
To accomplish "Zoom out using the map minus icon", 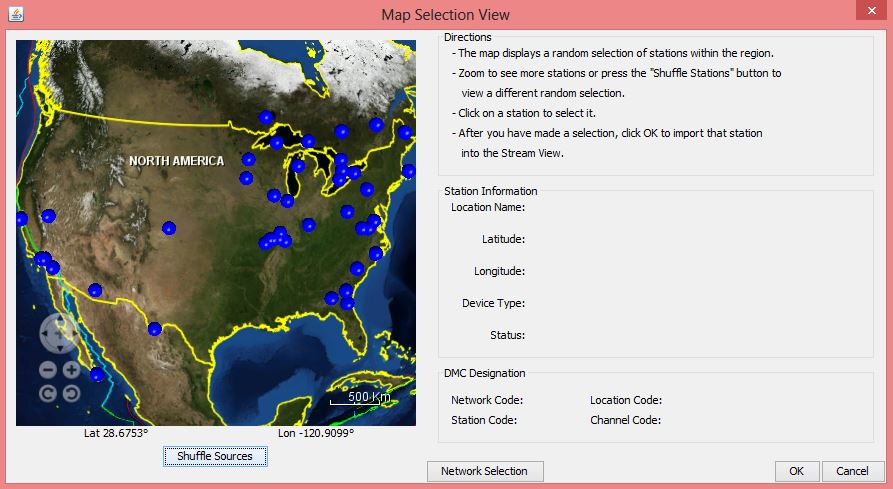I will [x=47, y=369].
